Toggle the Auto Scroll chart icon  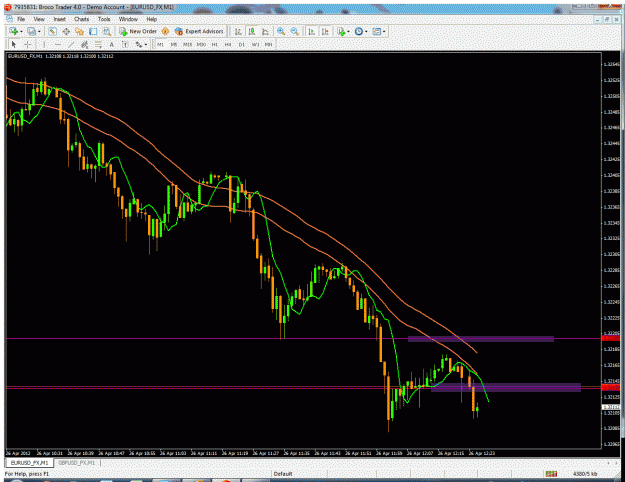tap(312, 31)
